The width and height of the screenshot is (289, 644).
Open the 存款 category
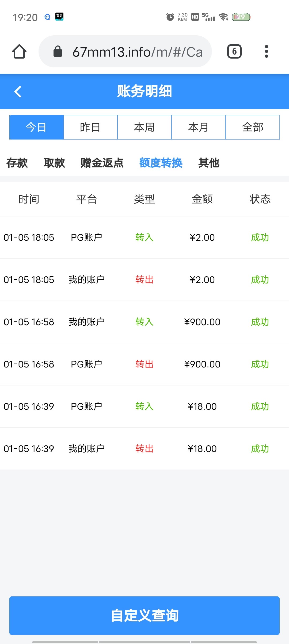pyautogui.click(x=17, y=163)
